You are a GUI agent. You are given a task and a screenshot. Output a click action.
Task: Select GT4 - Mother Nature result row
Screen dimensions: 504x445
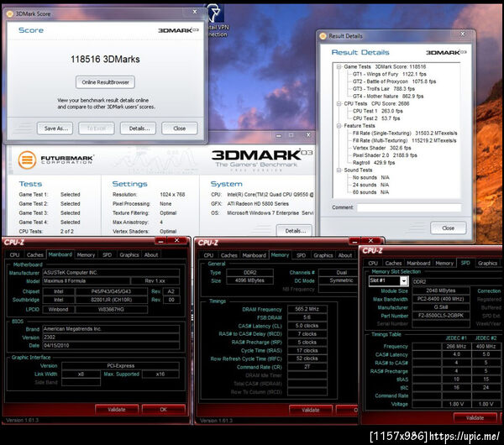[388, 97]
